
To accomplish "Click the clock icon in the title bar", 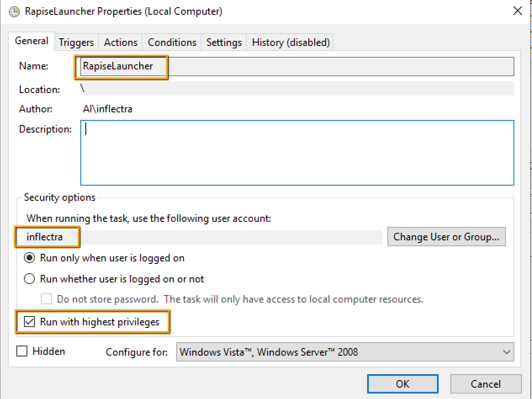I will point(14,11).
